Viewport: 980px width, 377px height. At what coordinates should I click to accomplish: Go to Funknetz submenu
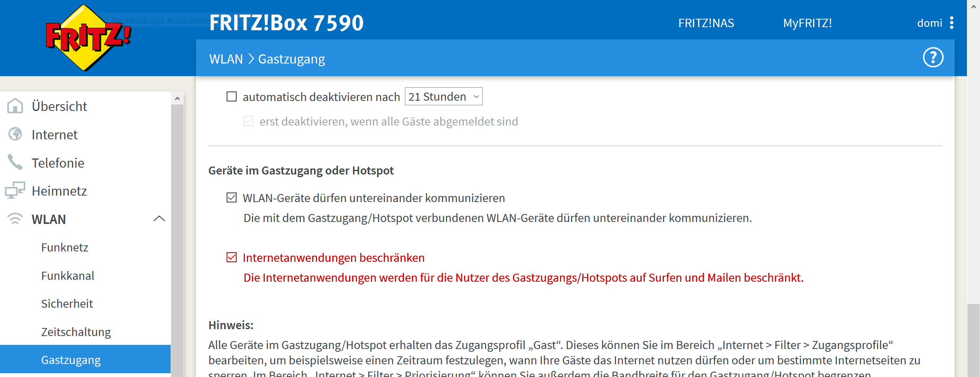[65, 248]
